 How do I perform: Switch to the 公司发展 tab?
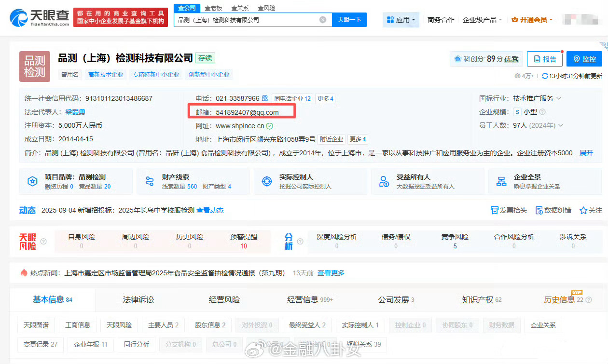tap(396, 299)
